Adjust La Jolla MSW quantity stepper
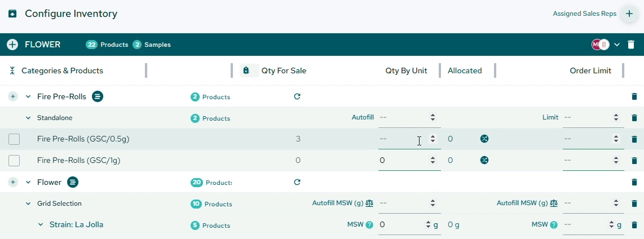 point(429,225)
